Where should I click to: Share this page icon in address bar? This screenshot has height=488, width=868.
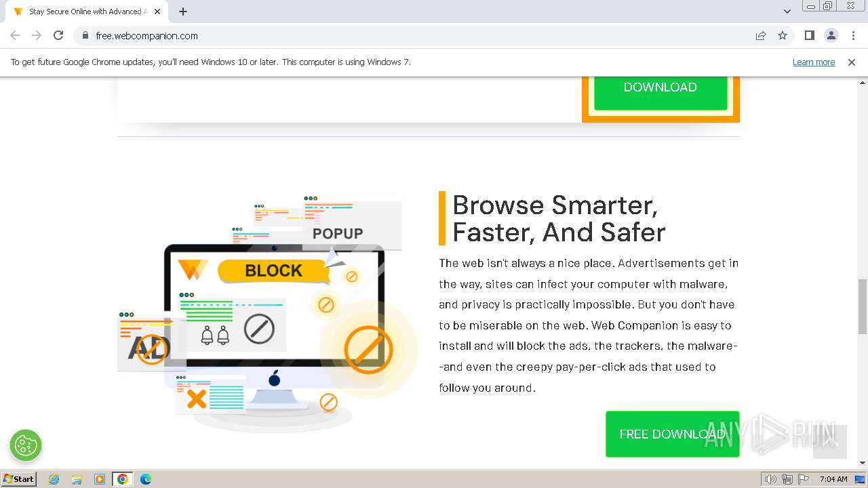point(761,35)
